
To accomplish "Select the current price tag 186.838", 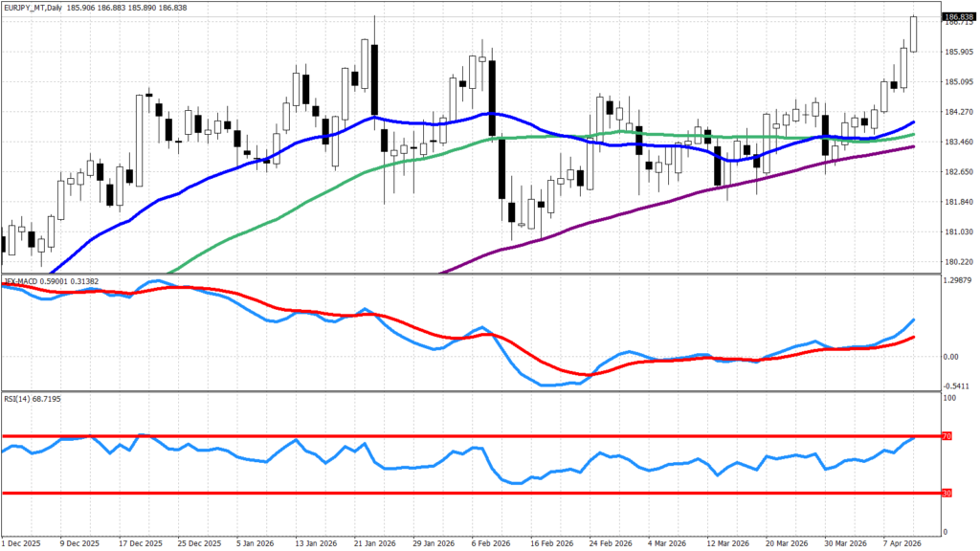I will [x=959, y=17].
